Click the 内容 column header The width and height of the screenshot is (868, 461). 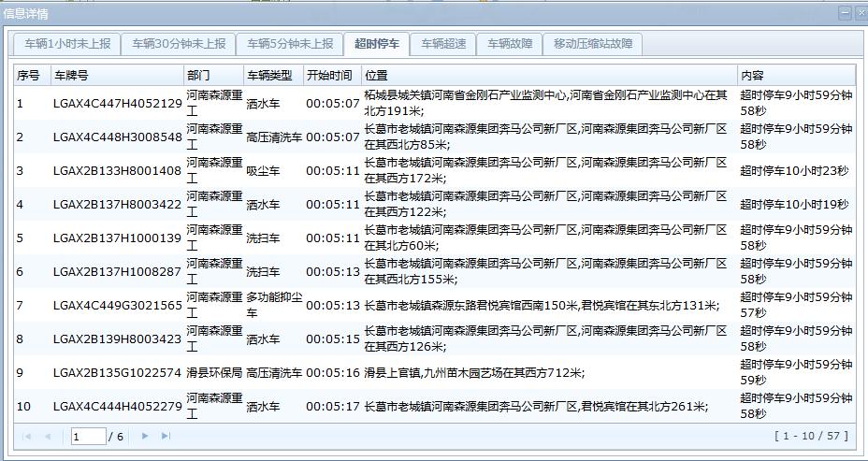click(x=795, y=75)
